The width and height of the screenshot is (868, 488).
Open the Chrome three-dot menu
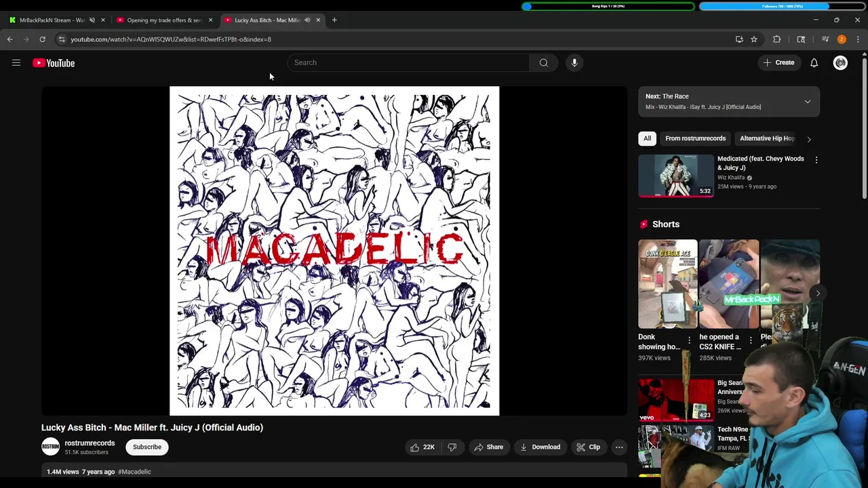point(858,39)
